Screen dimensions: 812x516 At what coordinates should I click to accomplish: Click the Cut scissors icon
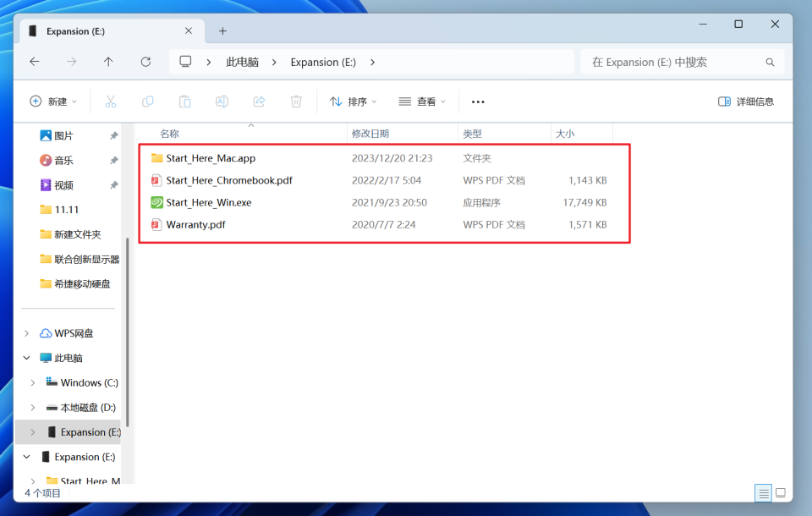[x=110, y=102]
